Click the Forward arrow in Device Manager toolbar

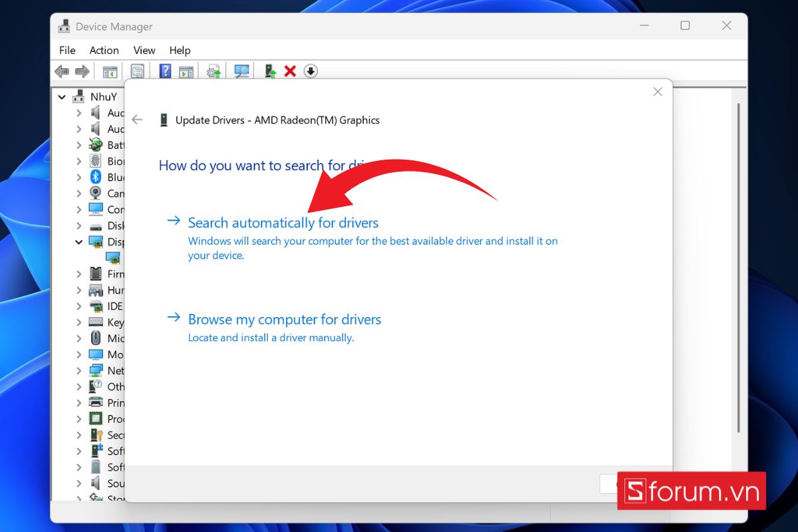coord(82,71)
